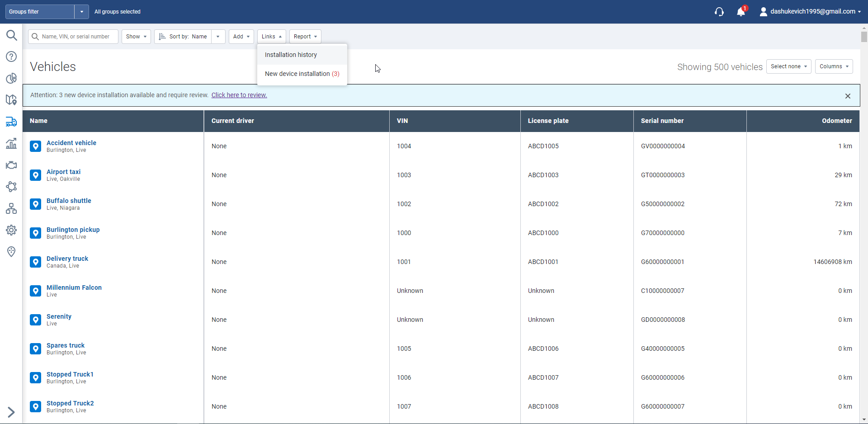The width and height of the screenshot is (868, 424).
Task: Open the Columns dropdown
Action: pos(834,66)
